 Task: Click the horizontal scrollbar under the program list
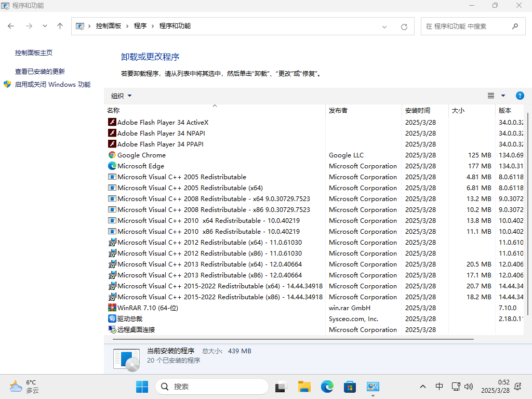click(293, 339)
